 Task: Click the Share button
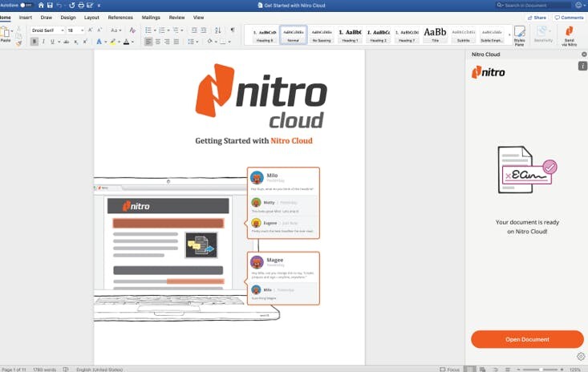point(537,18)
